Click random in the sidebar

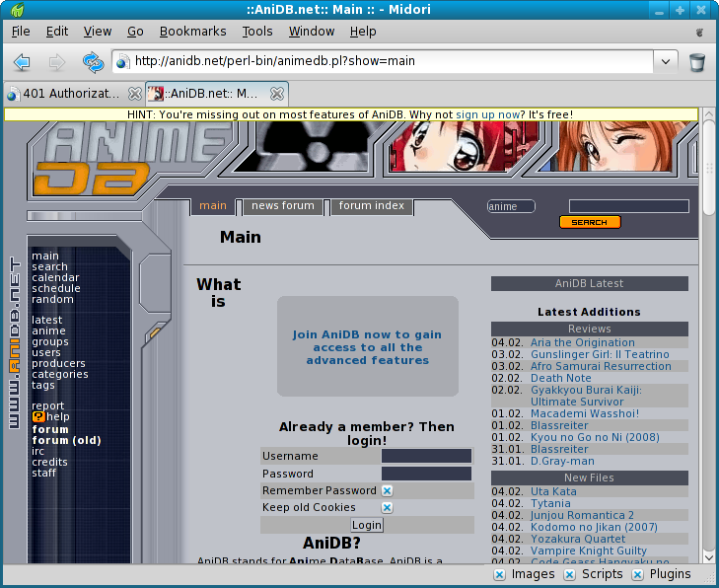[x=52, y=299]
